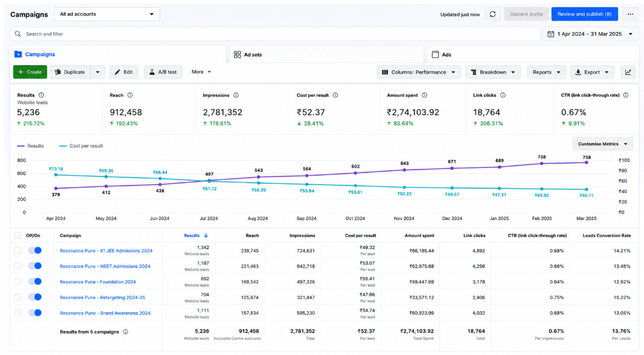Check the Retargeting 2024-25 row checkbox
Screen dimensions: 644x355
18,297
